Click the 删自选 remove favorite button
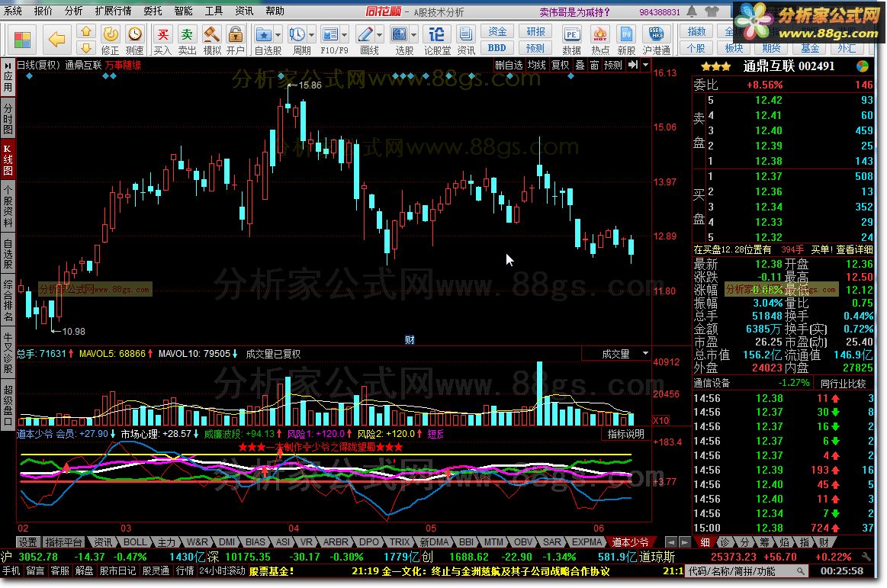 (x=509, y=65)
